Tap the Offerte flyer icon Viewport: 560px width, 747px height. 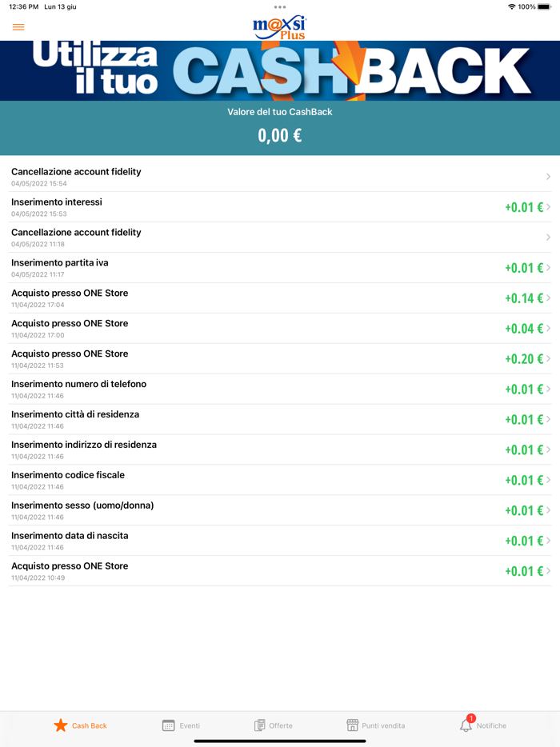coord(260,725)
